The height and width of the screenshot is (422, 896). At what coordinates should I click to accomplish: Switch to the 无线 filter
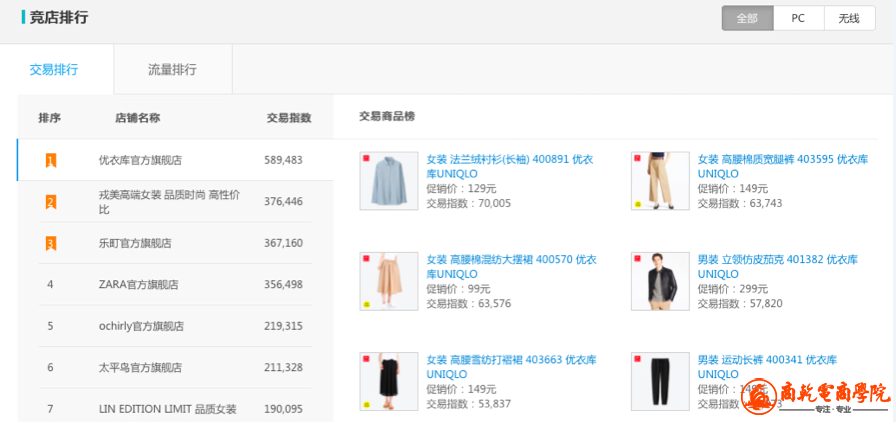click(x=849, y=18)
